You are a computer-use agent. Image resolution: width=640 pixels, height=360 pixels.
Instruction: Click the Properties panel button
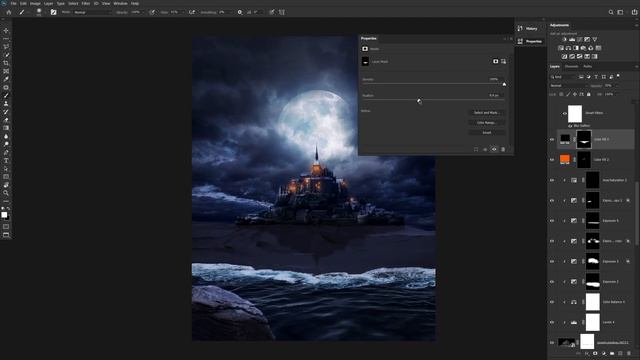(529, 41)
